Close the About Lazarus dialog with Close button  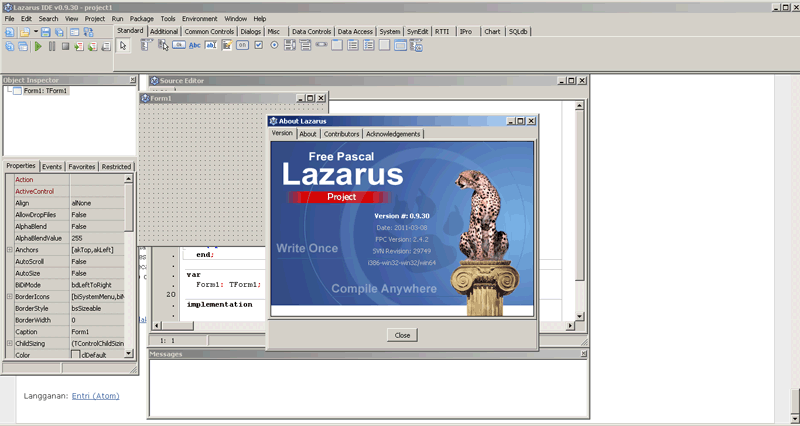pyautogui.click(x=402, y=335)
